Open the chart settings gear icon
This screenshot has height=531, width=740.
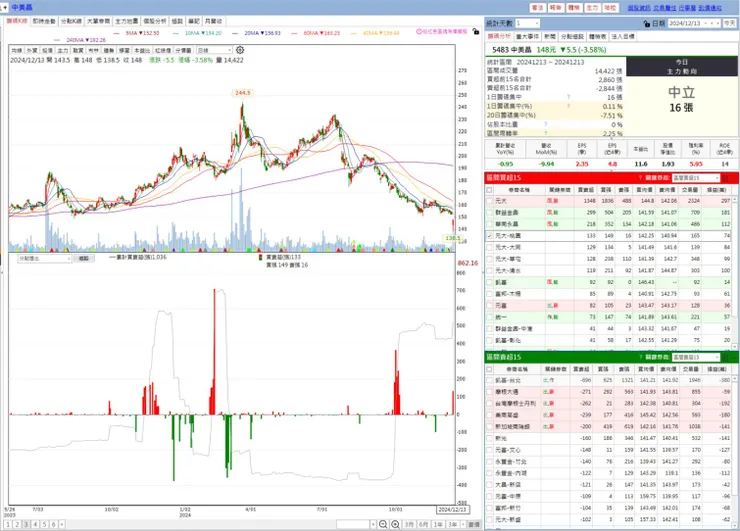pyautogui.click(x=240, y=50)
